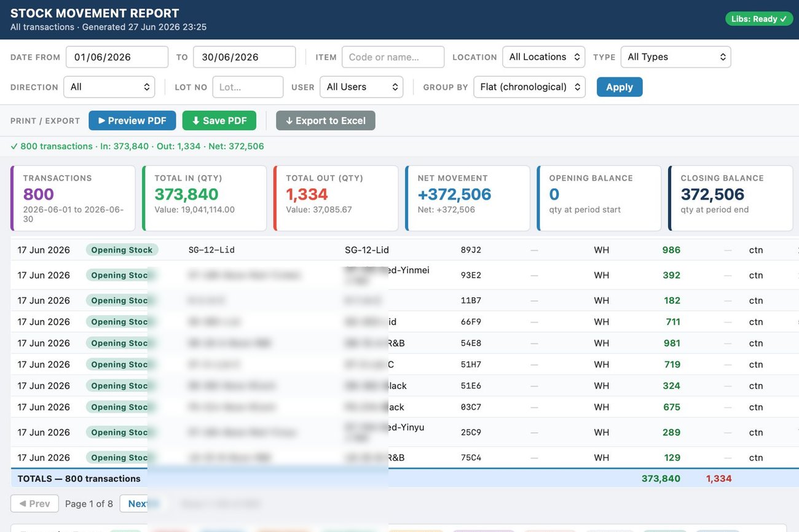Image resolution: width=799 pixels, height=532 pixels.
Task: Click quantity 289 in table
Action: pos(671,432)
